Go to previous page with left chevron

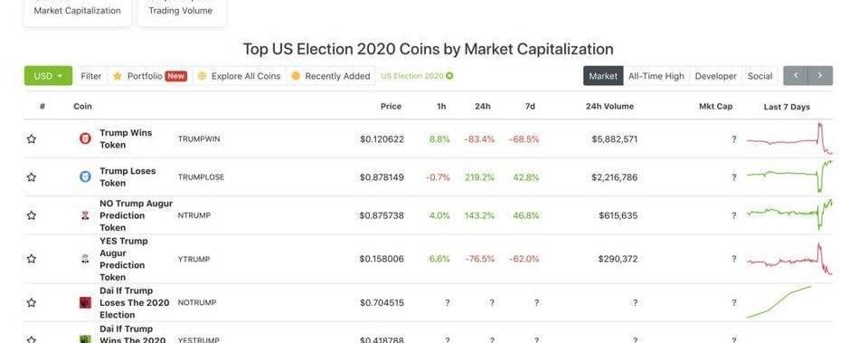pos(796,76)
